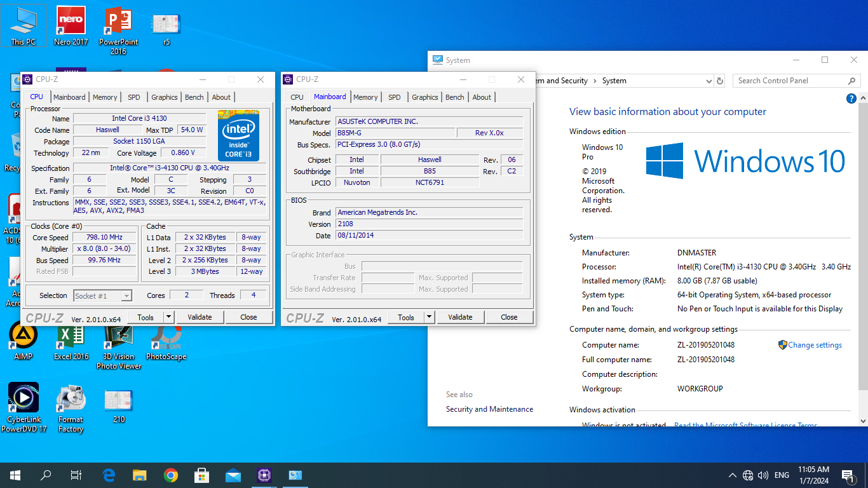This screenshot has height=488, width=868.
Task: Select the PowerPoint 2016 desktop shortcut
Action: point(118,30)
